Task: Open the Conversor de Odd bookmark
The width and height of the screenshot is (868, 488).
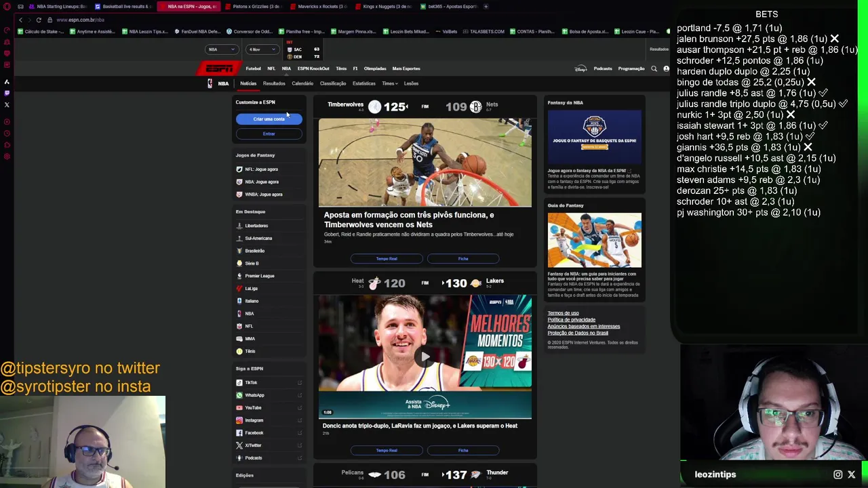Action: 249,31
